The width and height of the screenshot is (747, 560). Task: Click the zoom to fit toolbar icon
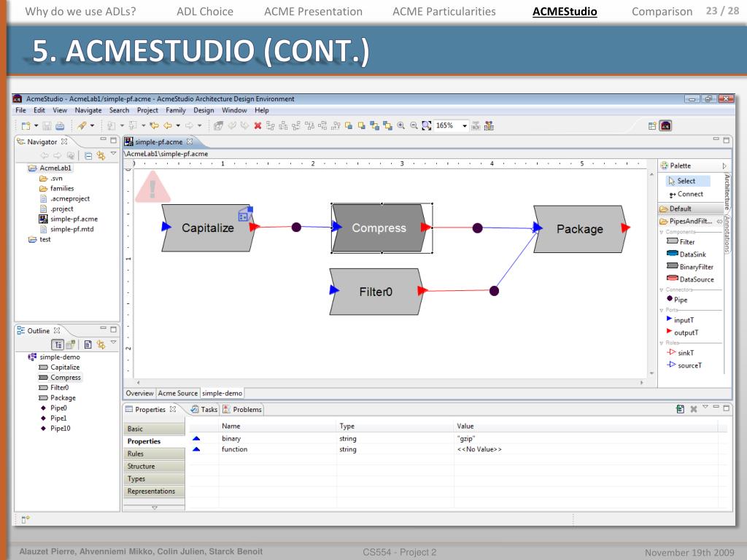click(x=426, y=125)
